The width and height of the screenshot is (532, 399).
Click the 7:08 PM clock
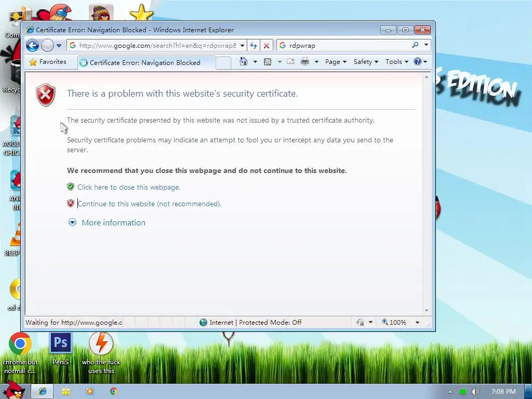point(503,392)
